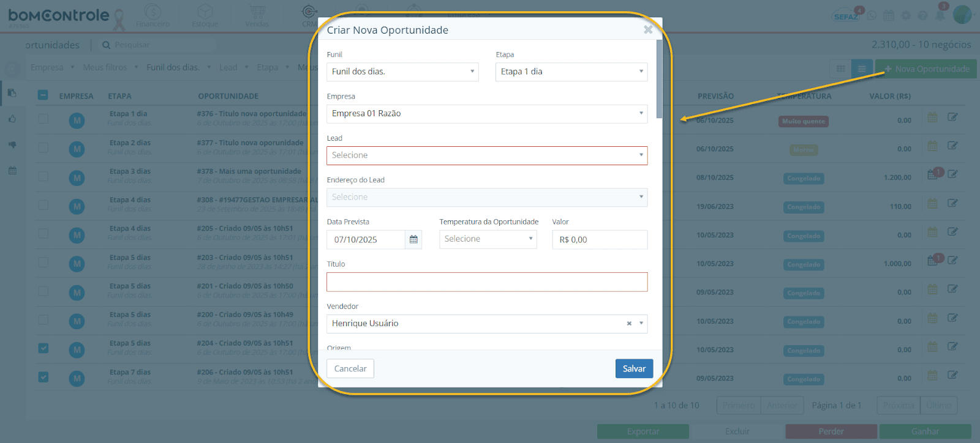Edit the opportunity valued 110.00
Image resolution: width=980 pixels, height=443 pixels.
pyautogui.click(x=952, y=203)
